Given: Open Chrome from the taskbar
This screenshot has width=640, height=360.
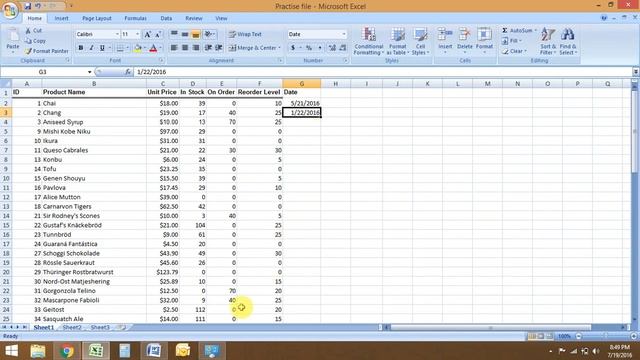Looking at the screenshot, I should (67, 351).
